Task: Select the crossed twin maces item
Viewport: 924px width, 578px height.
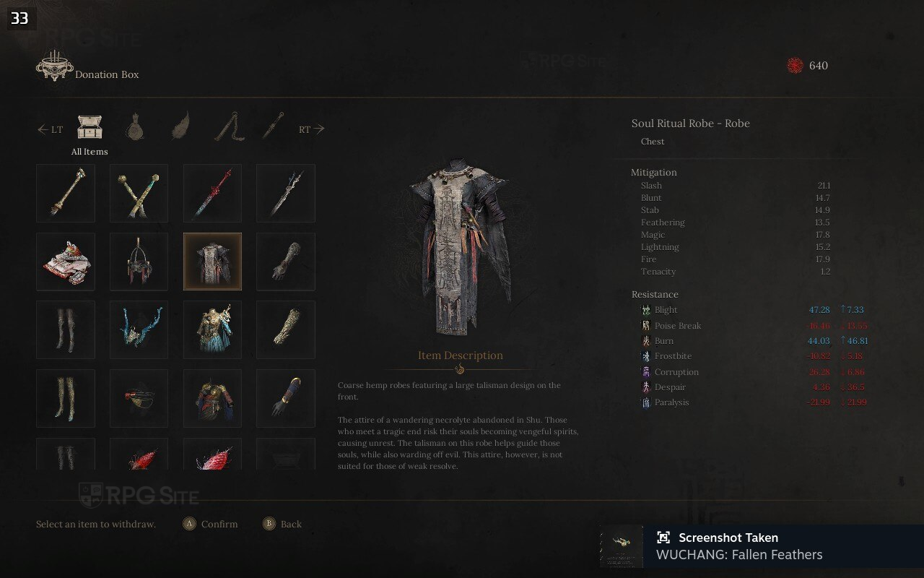Action: [139, 193]
